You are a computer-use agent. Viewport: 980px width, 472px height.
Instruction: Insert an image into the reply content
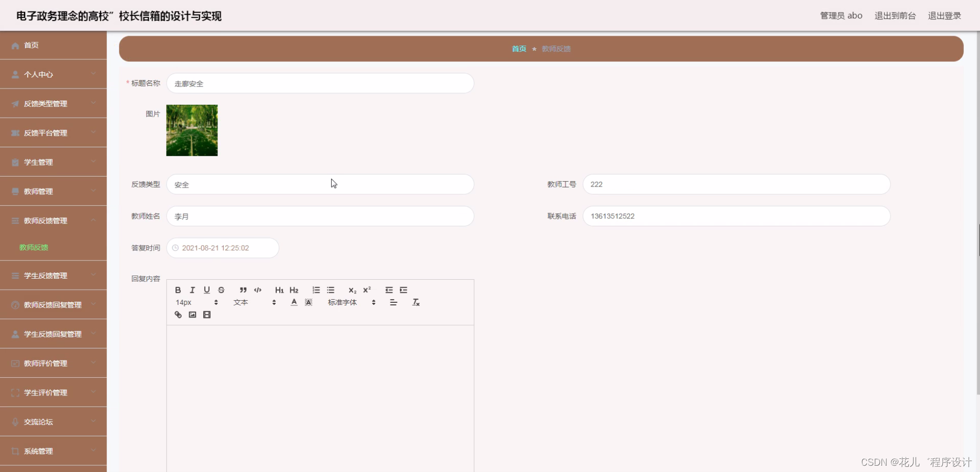(192, 314)
